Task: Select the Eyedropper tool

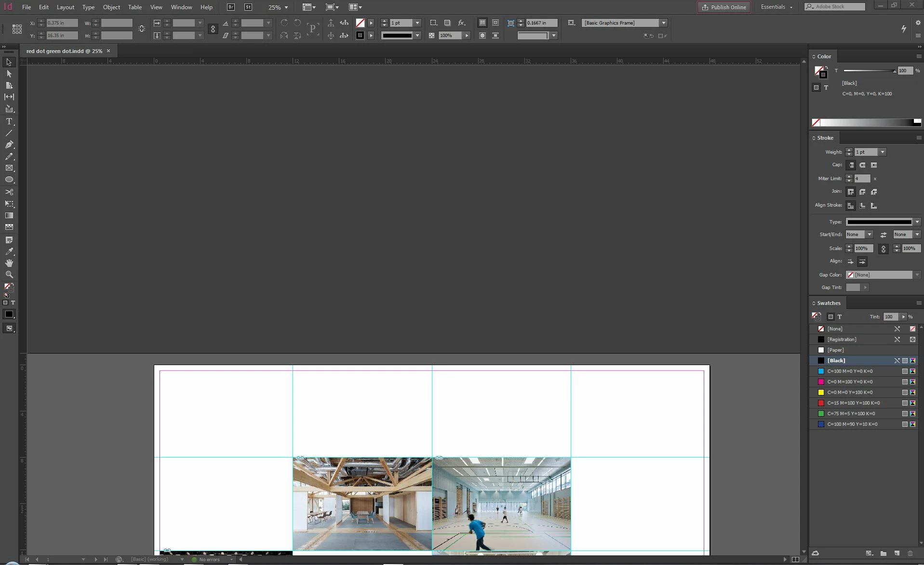Action: coord(9,251)
